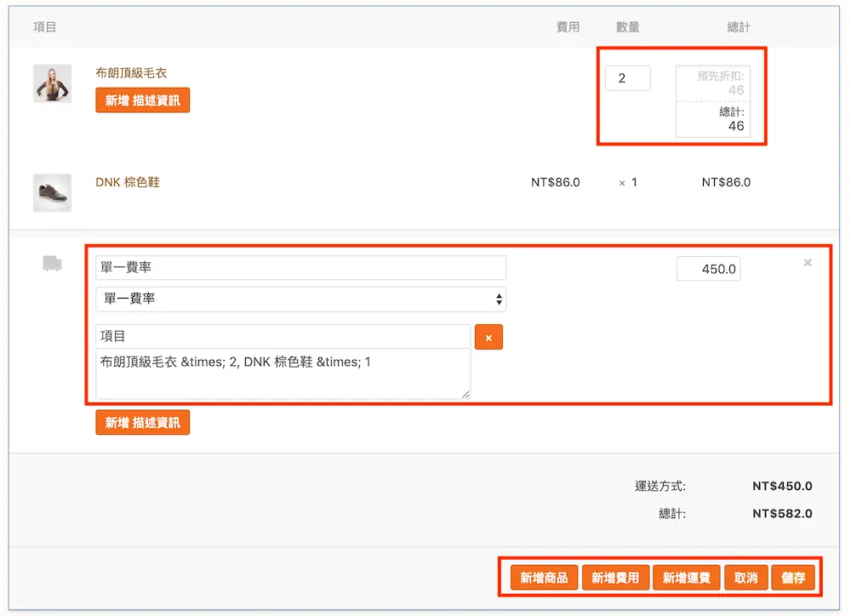Focus the meta key field 項目
Screen dimensions: 851x616
click(x=283, y=336)
